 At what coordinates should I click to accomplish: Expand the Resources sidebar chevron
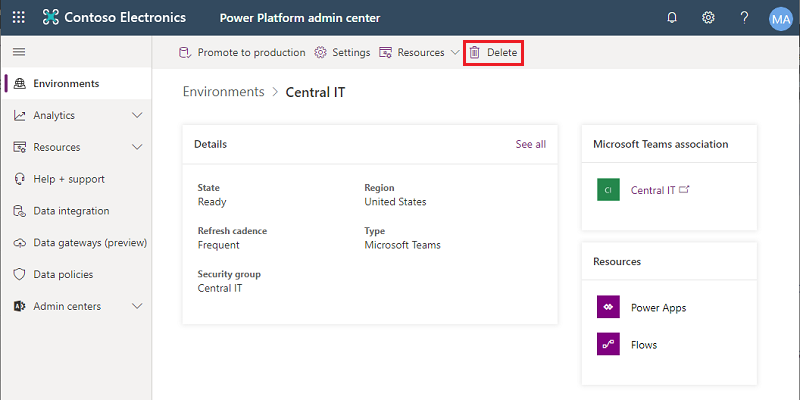click(137, 147)
